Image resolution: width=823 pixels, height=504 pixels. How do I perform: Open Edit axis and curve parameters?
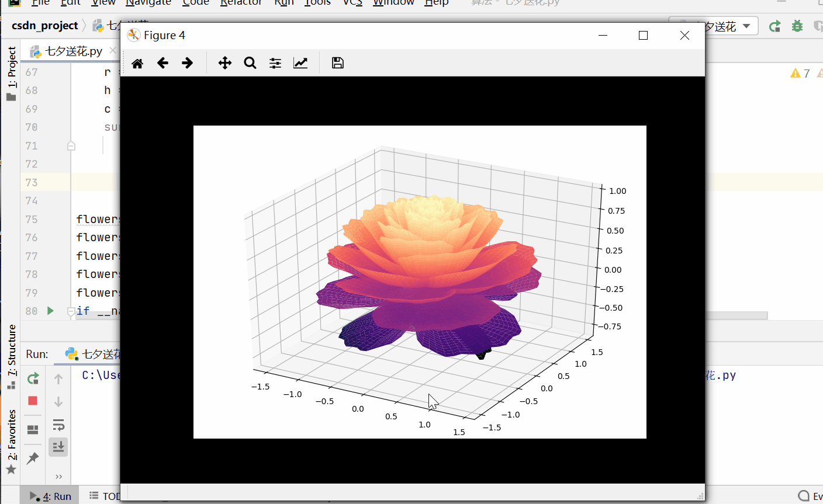(x=300, y=63)
